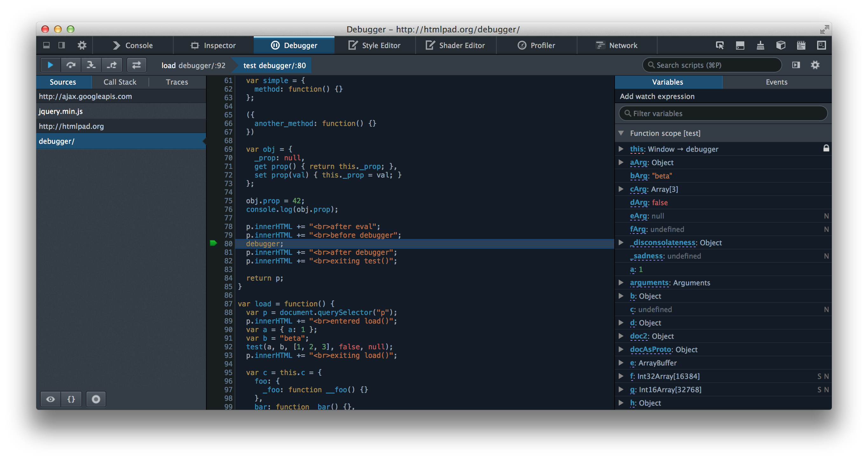Click the Filter variables field
868x460 pixels.
coord(723,114)
